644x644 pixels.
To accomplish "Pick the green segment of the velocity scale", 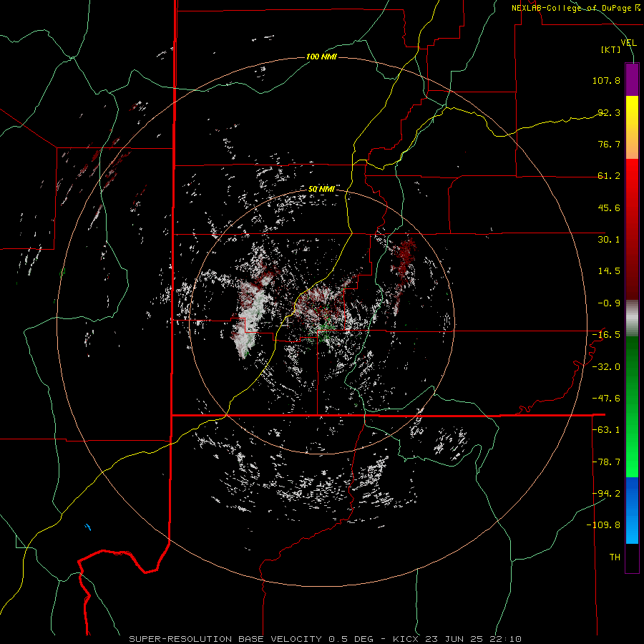I will point(632,406).
